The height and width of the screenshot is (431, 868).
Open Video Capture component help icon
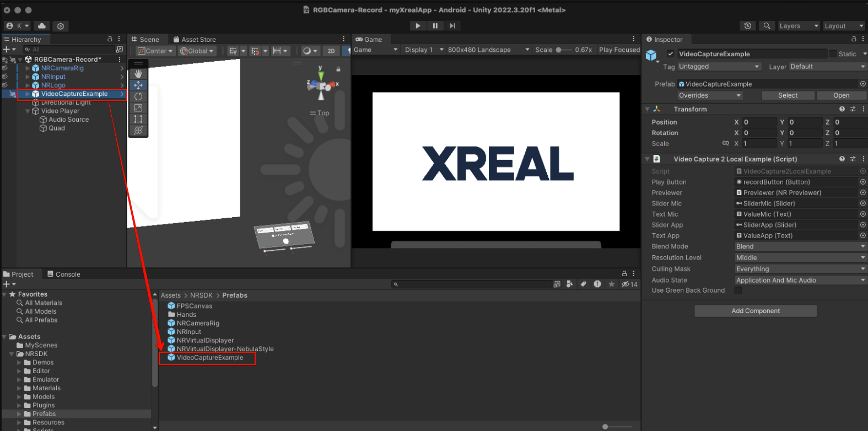coord(842,159)
